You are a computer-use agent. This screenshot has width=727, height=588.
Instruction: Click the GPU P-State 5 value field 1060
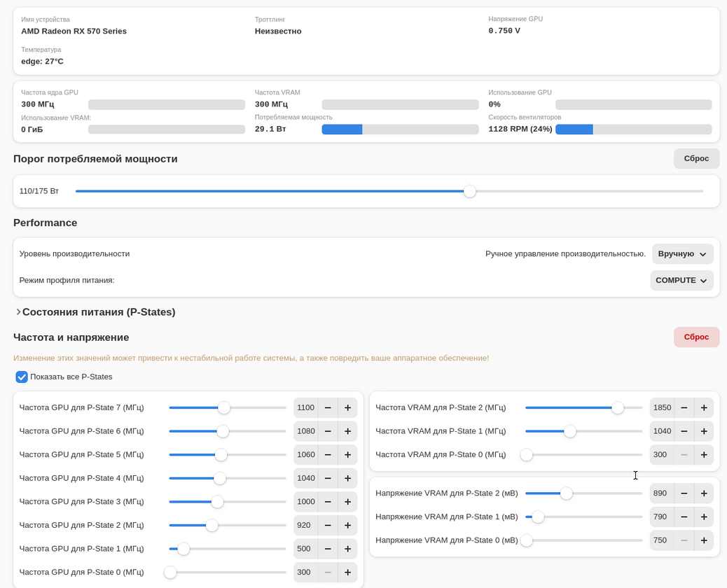click(x=305, y=454)
